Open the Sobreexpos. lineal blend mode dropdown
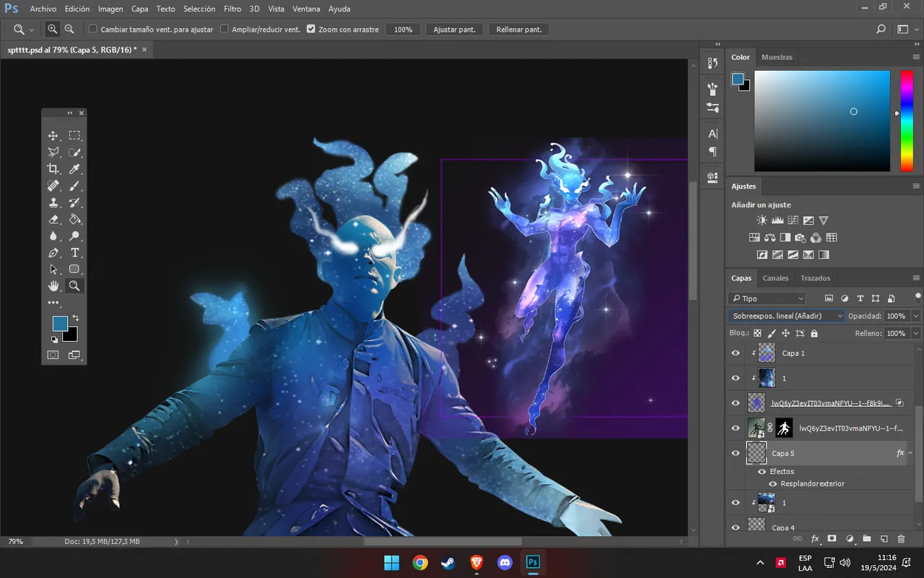The height and width of the screenshot is (578, 924). (x=786, y=316)
